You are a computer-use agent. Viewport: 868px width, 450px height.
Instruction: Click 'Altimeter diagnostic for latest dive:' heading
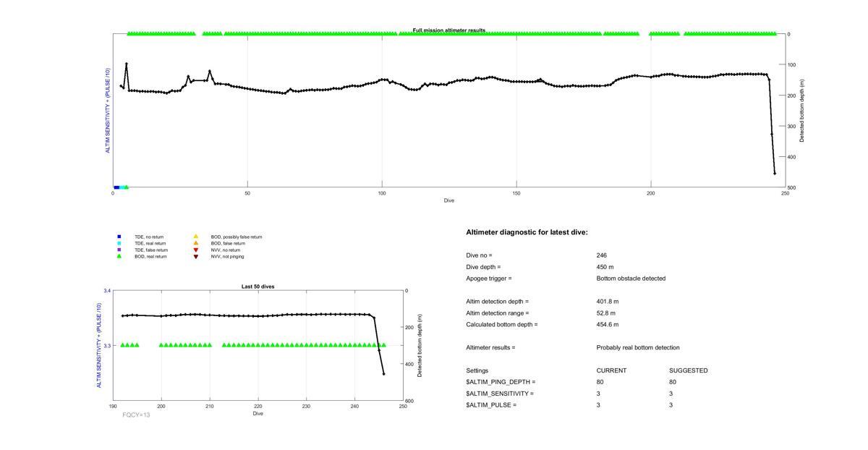coord(527,232)
